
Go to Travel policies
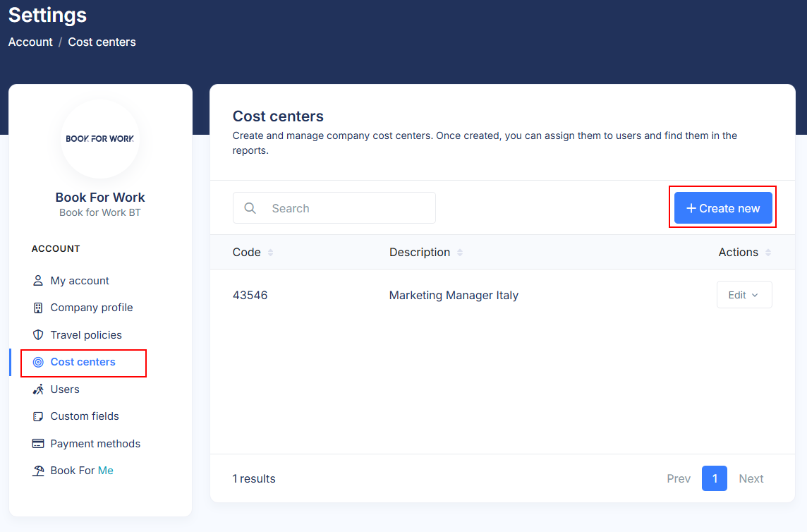(x=86, y=334)
